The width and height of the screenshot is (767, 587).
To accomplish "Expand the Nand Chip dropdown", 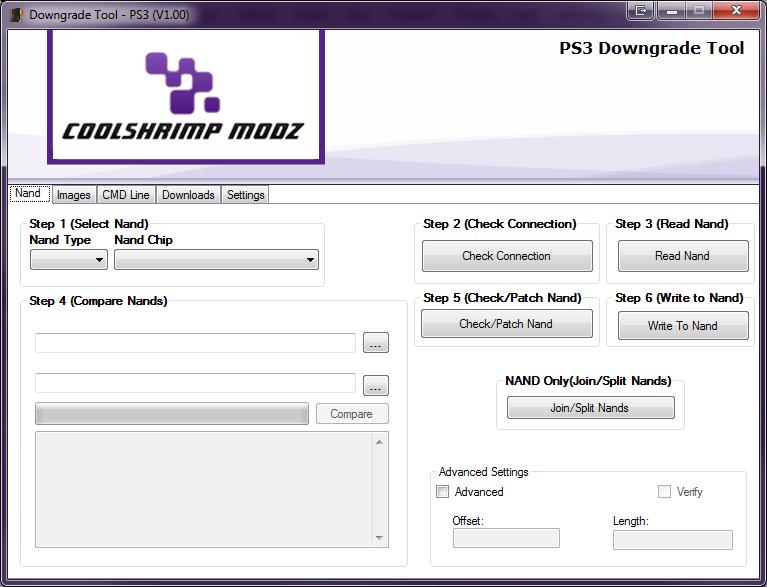I will click(216, 260).
